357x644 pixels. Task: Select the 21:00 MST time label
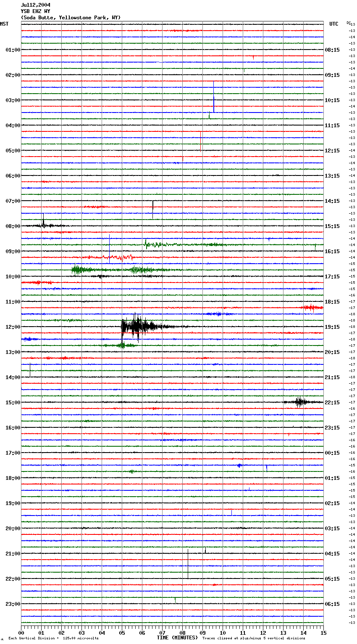(x=13, y=554)
